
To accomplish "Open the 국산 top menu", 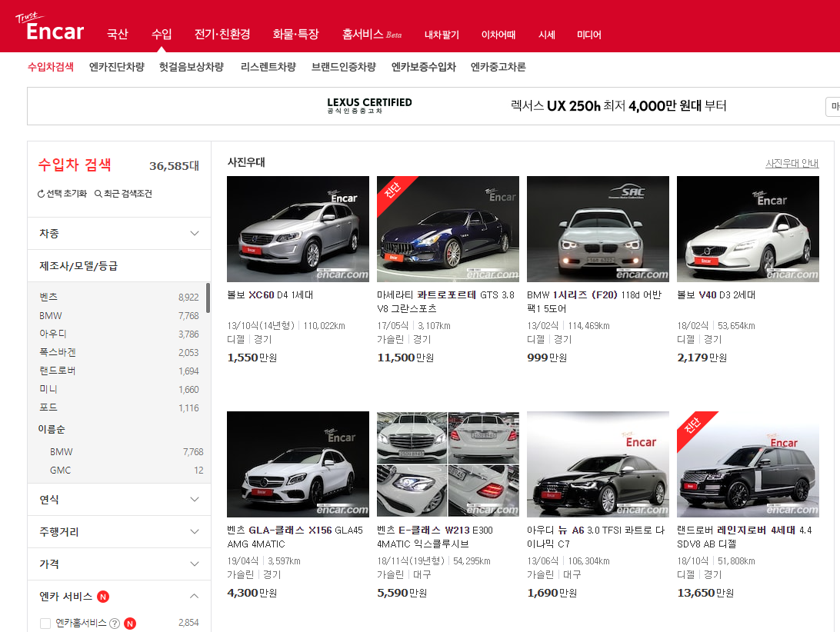I will click(x=118, y=35).
